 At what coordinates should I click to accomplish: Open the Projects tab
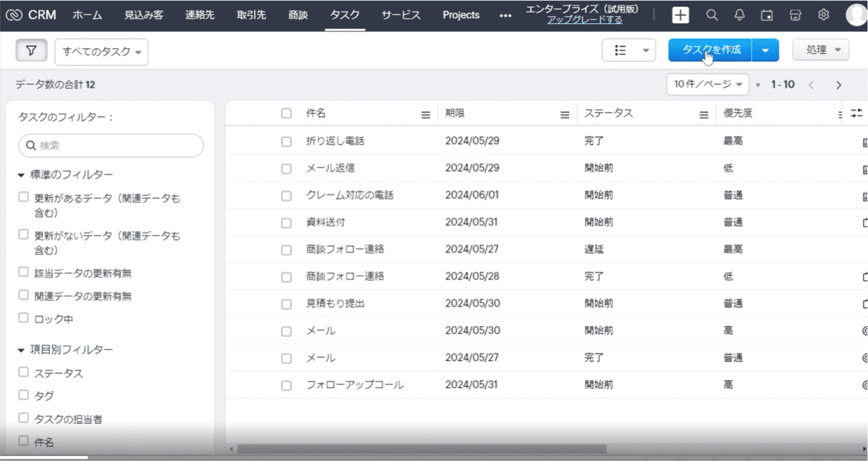coord(461,15)
